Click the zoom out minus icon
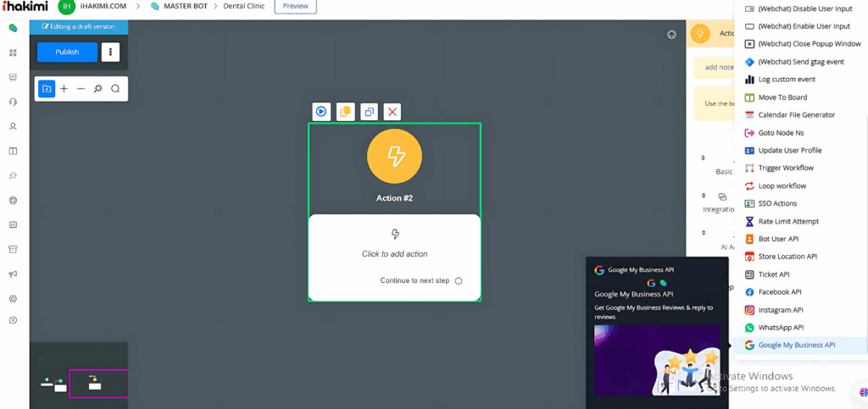 click(x=81, y=89)
